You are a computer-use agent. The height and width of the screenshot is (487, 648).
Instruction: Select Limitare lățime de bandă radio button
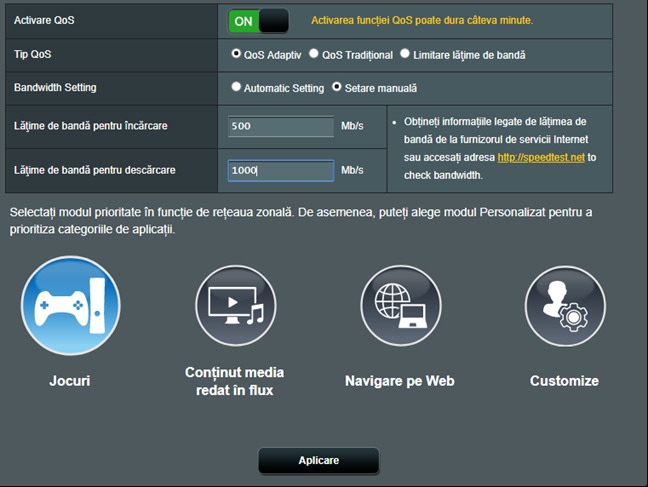tap(405, 54)
